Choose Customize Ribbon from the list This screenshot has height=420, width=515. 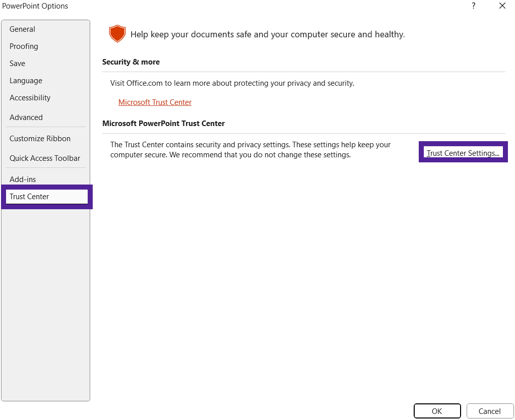40,139
